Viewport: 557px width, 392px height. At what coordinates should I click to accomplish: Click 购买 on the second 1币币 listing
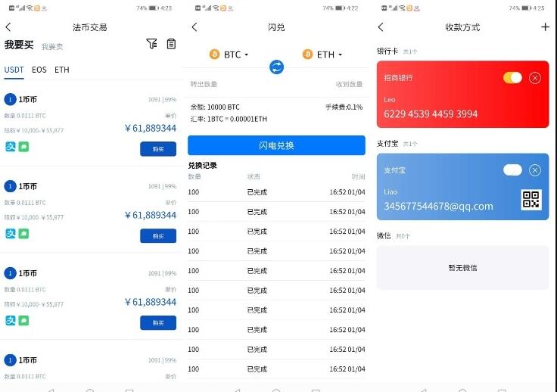(x=158, y=236)
